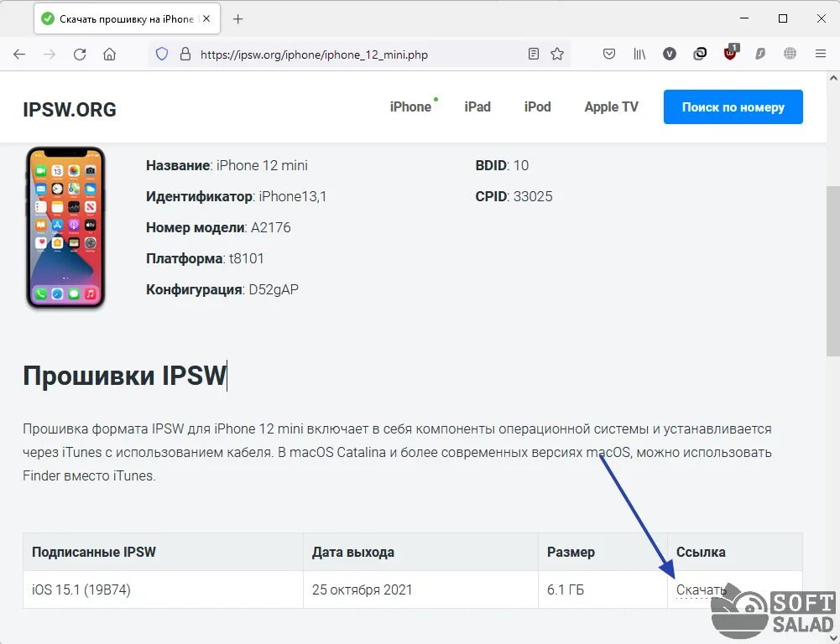Click the 'Дата выхода' column header

point(420,552)
